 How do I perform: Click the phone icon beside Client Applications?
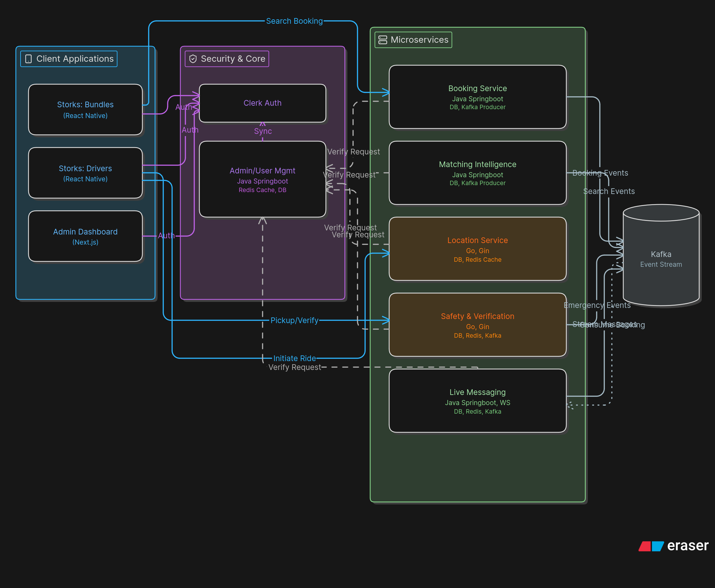tap(29, 59)
